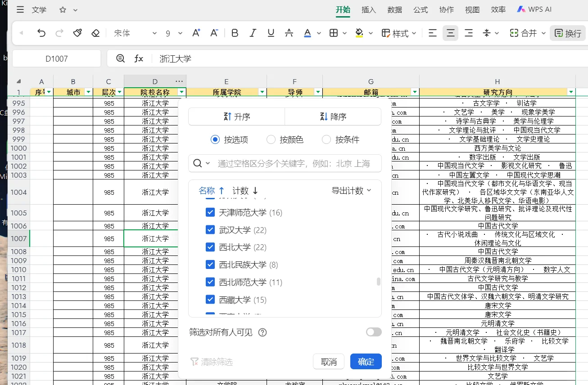Screen dimensions: 588x385
Task: Star the 文学 document as favorite
Action: [63, 10]
